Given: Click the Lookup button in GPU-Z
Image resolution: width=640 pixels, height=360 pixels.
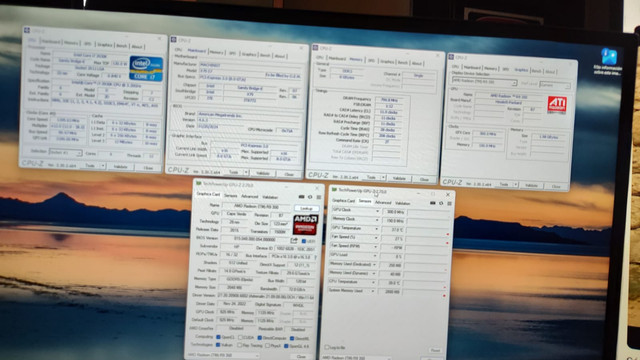Looking at the screenshot, I should click(x=307, y=208).
